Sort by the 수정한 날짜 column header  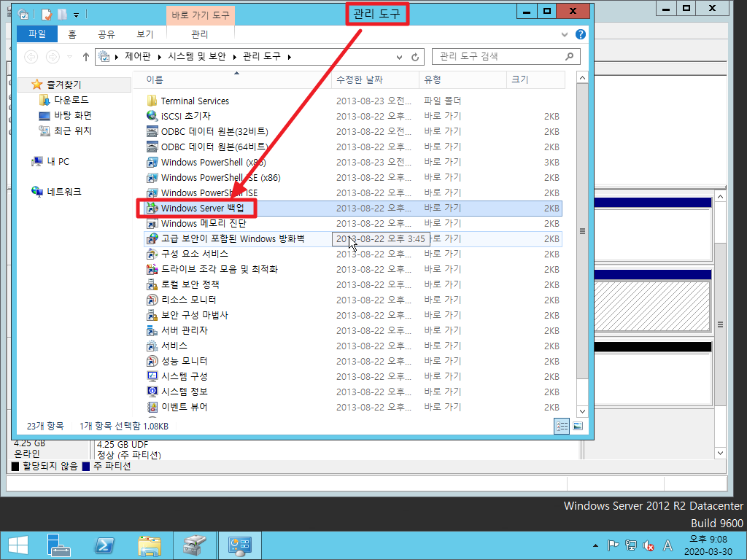376,79
